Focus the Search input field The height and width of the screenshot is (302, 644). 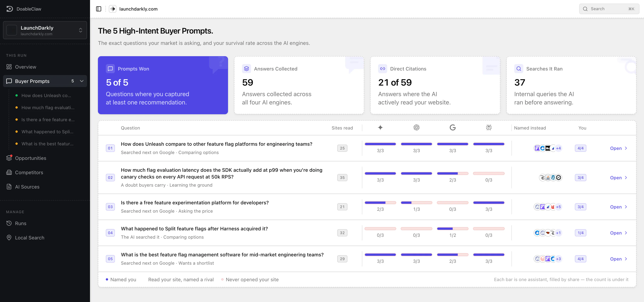tap(609, 9)
